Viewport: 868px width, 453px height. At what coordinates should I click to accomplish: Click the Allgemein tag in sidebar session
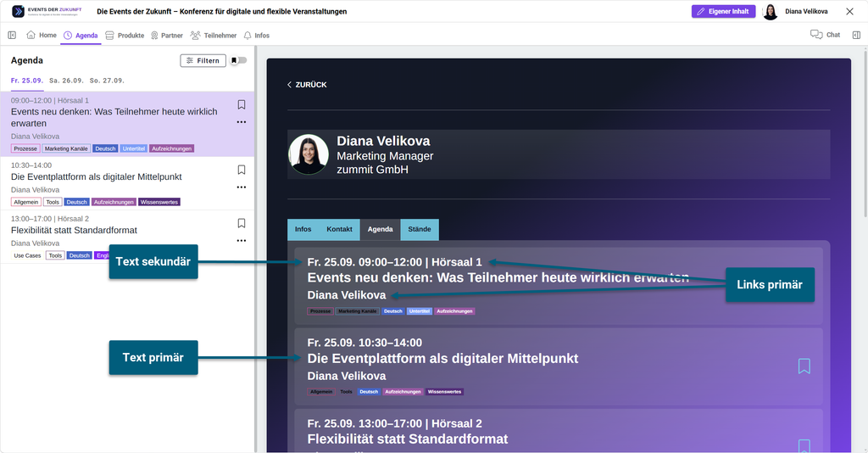click(26, 202)
